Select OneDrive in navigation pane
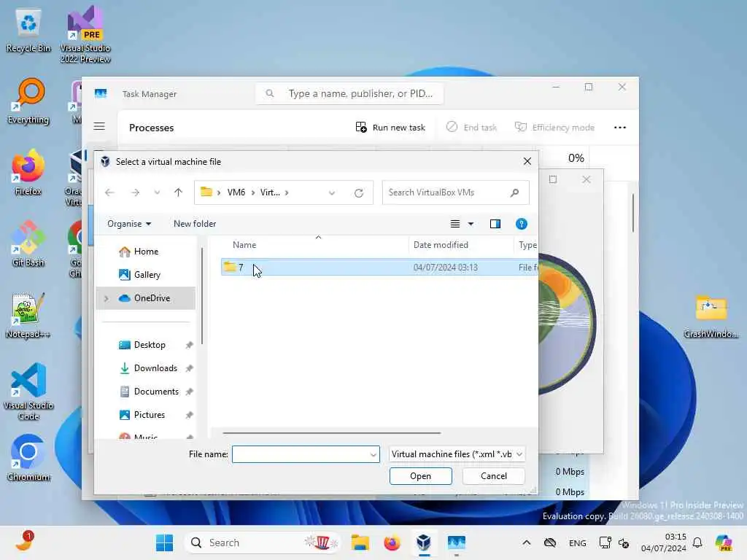Screen dimensions: 747x560 (x=152, y=298)
